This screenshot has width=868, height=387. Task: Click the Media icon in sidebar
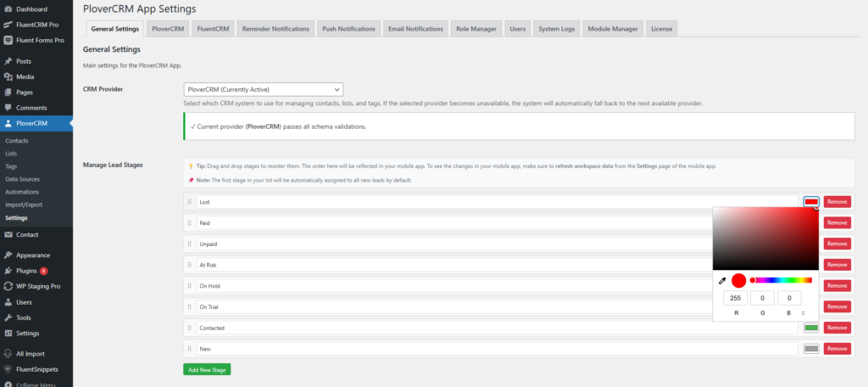pyautogui.click(x=8, y=76)
